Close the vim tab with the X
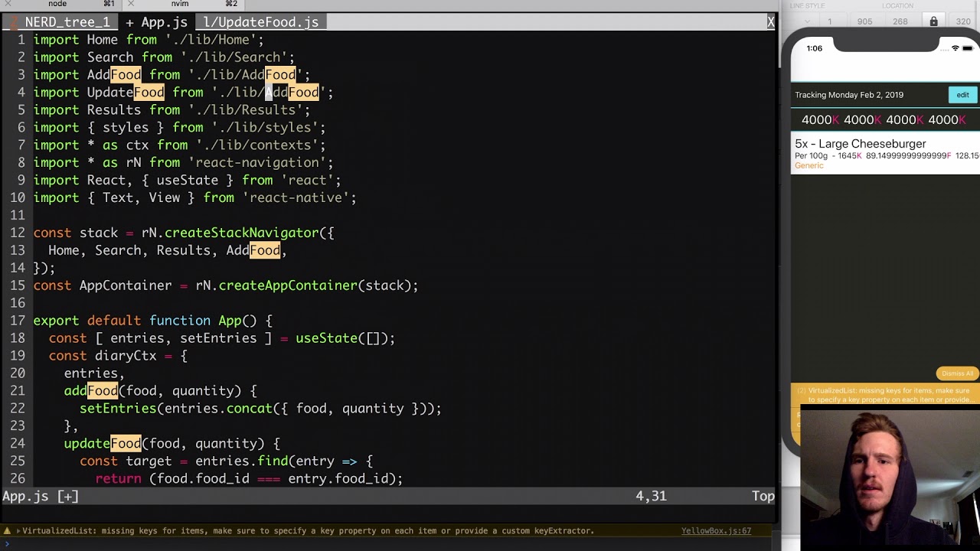This screenshot has height=551, width=980. click(x=770, y=22)
